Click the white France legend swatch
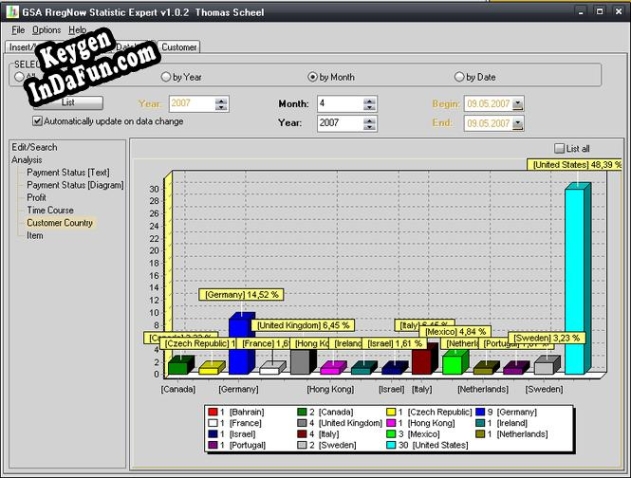 click(212, 423)
